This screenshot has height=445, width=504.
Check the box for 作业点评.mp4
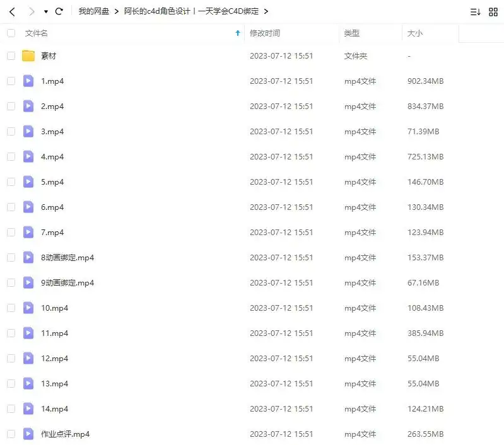11,434
